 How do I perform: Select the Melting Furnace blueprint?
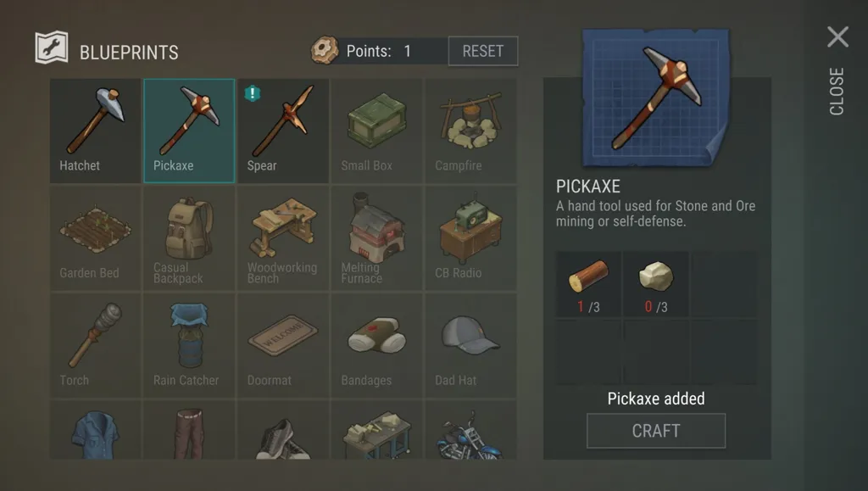point(377,238)
